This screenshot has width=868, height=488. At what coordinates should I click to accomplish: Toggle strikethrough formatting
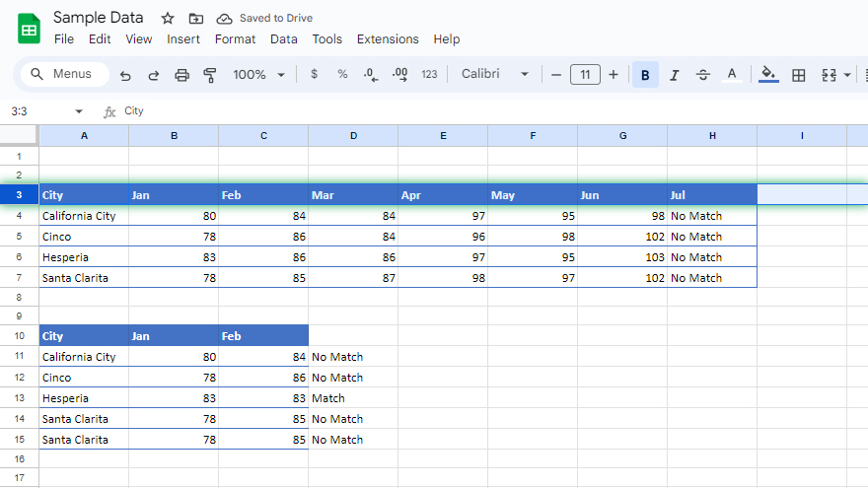tap(703, 75)
